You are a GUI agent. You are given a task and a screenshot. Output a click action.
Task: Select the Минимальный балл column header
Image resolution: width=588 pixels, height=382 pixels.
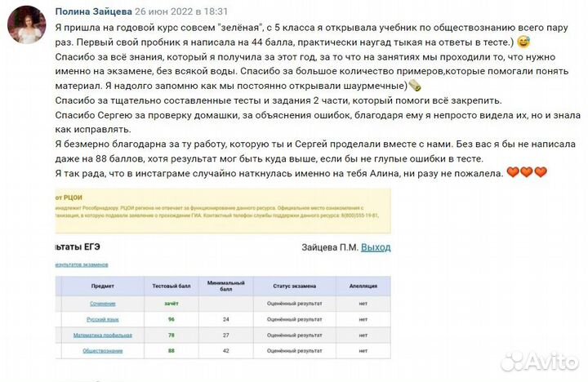pyautogui.click(x=226, y=286)
